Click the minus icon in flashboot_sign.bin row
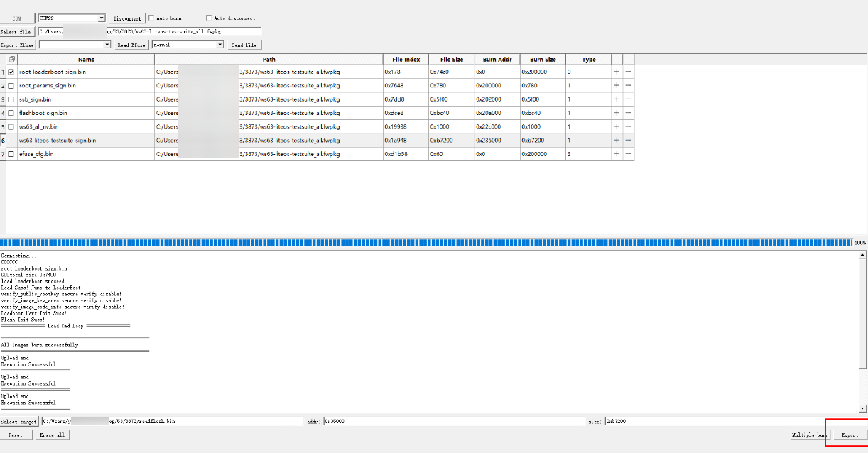868x453 pixels. pos(629,113)
